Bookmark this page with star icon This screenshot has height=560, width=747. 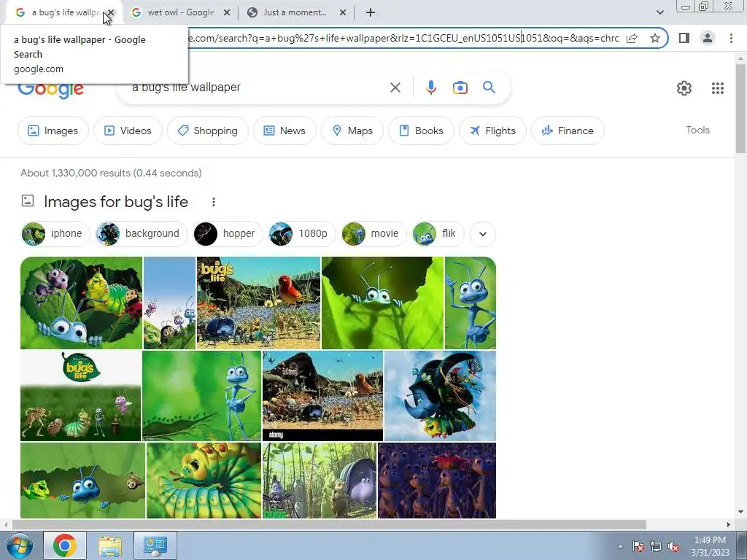pos(655,38)
